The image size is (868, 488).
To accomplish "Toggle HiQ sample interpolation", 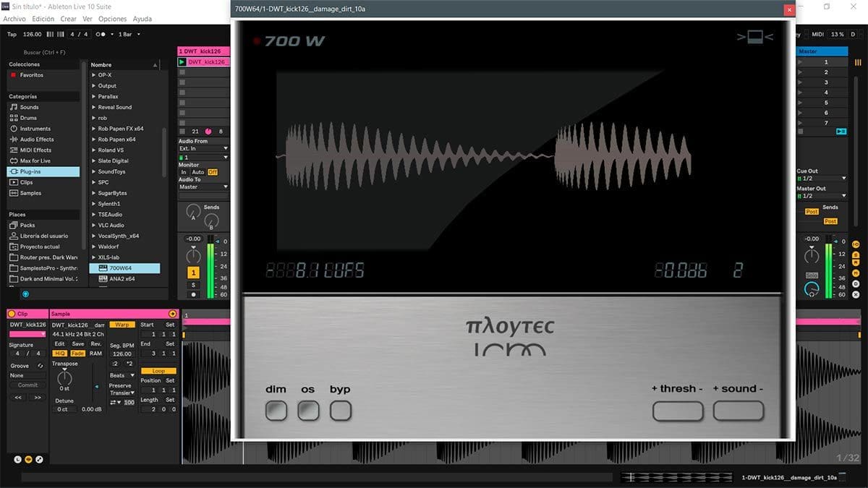I will [x=60, y=354].
